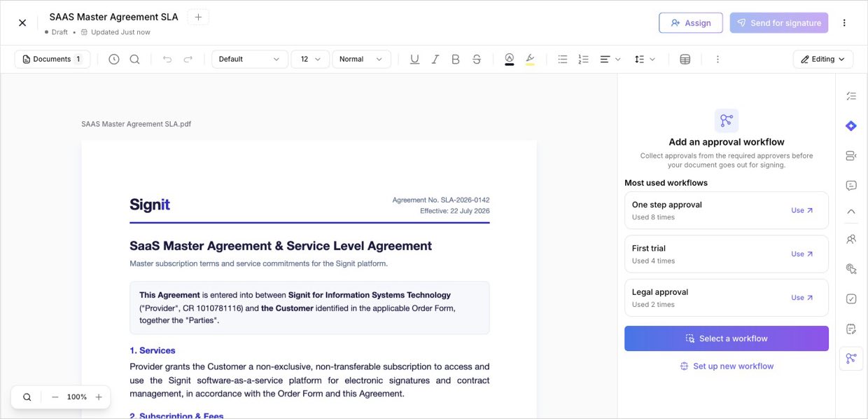Toggle underline formatting

point(414,60)
